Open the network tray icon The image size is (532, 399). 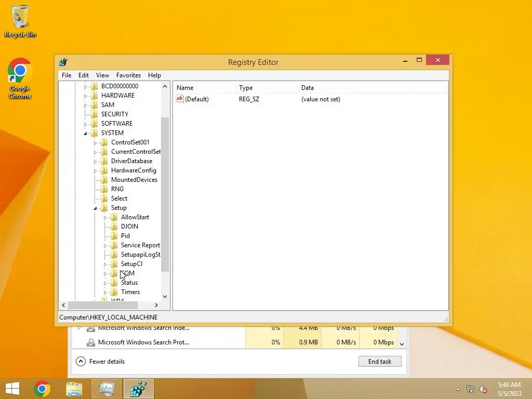470,389
